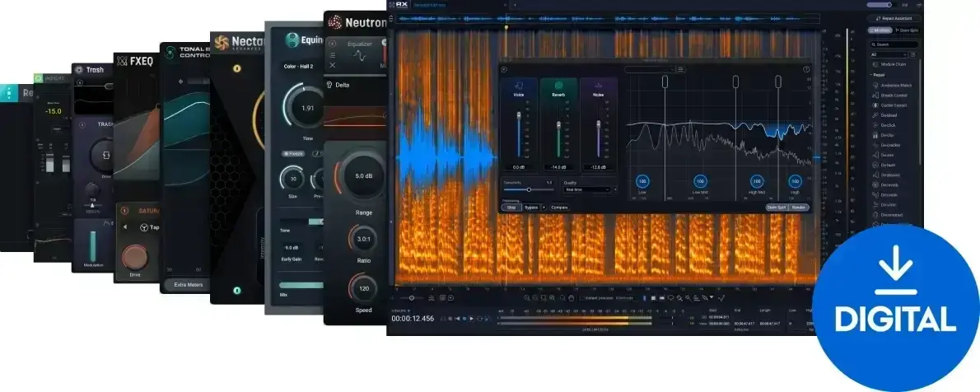This screenshot has width=980, height=392.
Task: Click the Low Mid band 100 knob
Action: pos(700,181)
